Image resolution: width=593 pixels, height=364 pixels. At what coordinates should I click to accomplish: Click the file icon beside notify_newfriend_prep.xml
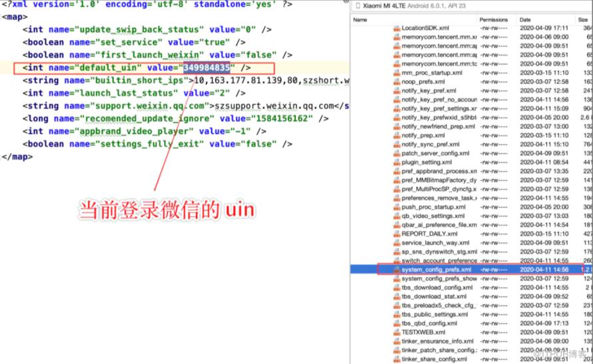click(x=396, y=126)
